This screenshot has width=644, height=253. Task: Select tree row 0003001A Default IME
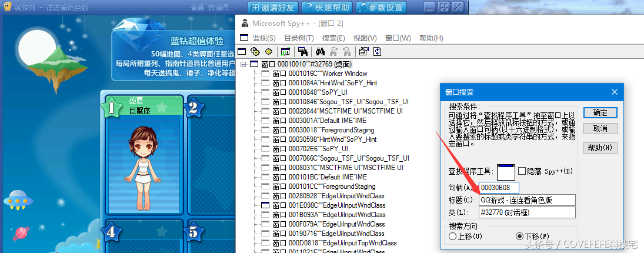pyautogui.click(x=319, y=121)
